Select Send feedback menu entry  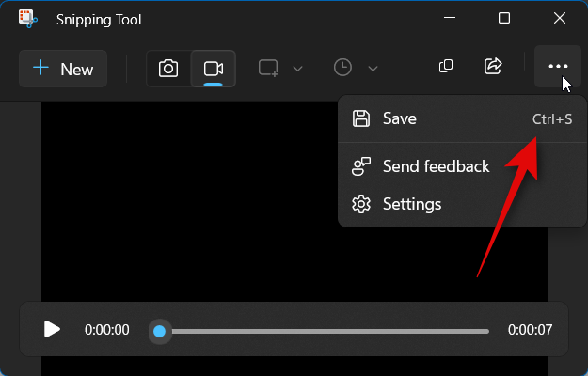[436, 166]
